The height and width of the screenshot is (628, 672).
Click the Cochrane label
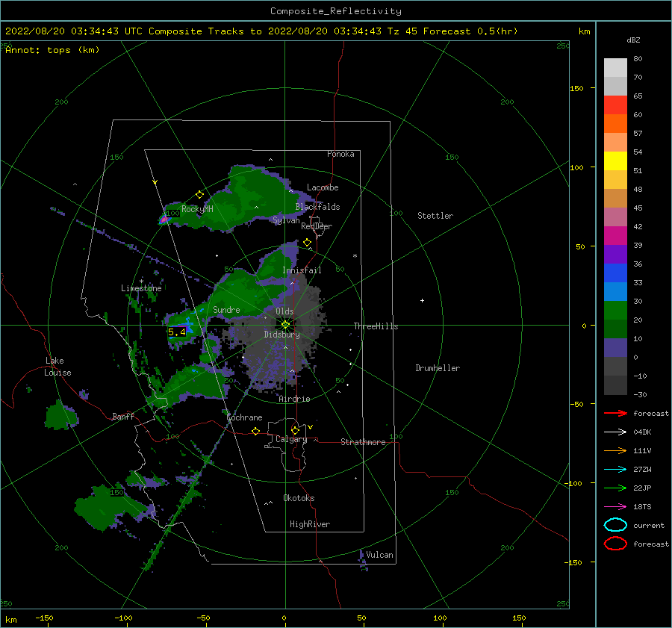[x=244, y=417]
